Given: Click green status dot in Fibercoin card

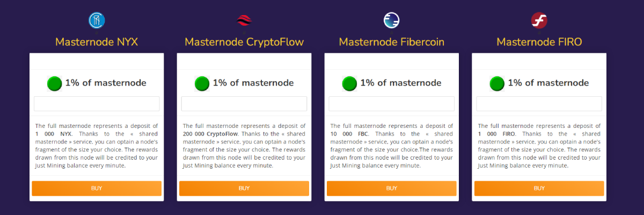Looking at the screenshot, I should pos(349,83).
